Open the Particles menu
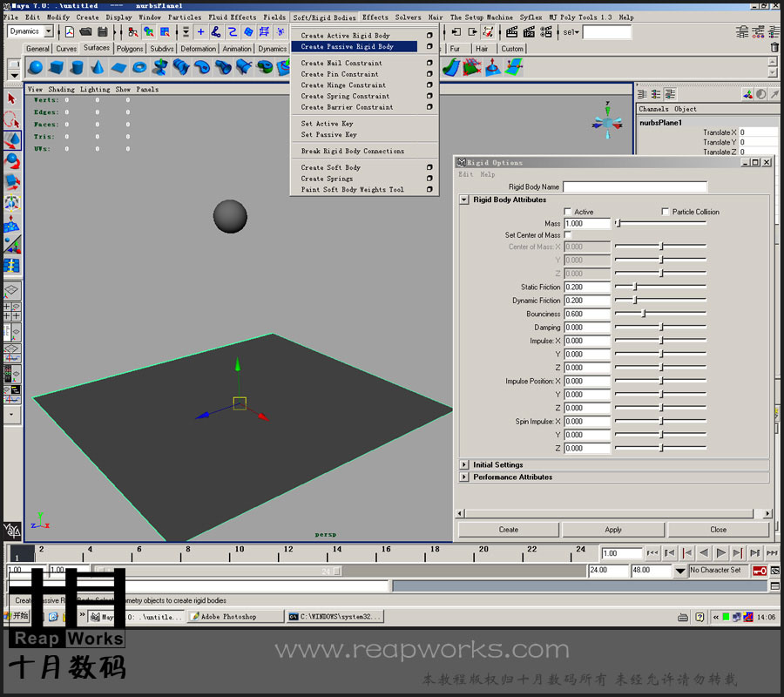The width and height of the screenshot is (784, 697). [x=185, y=17]
